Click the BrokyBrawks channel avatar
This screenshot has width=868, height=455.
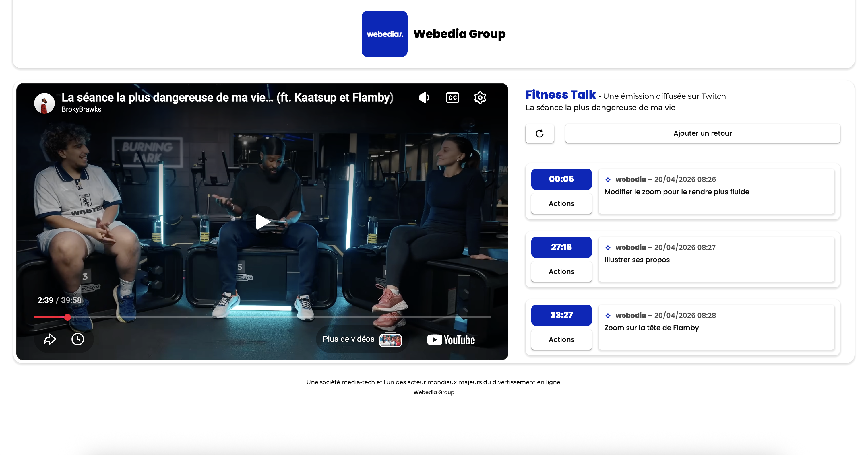click(x=44, y=103)
